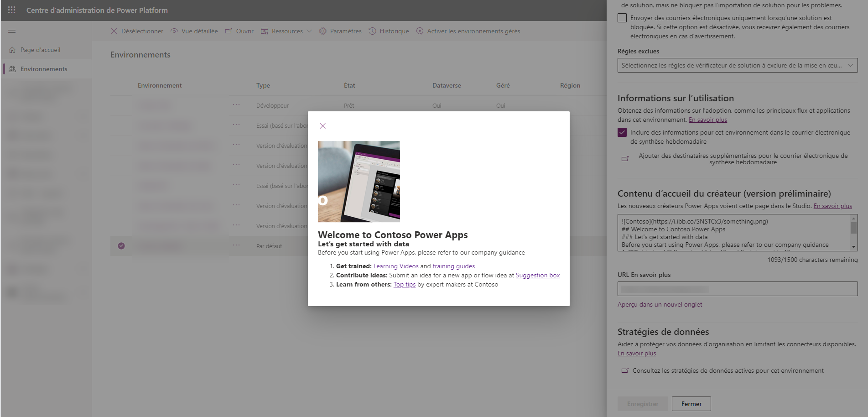Viewport: 868px width, 417px height.
Task: Sort by the Type column header
Action: coord(263,85)
